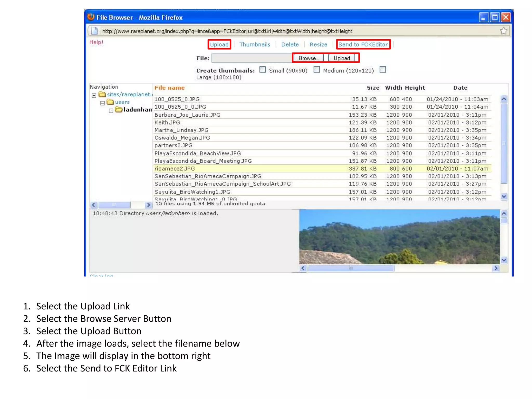The height and width of the screenshot is (399, 532).
Task: Click the page icon beside the URL
Action: point(95,31)
